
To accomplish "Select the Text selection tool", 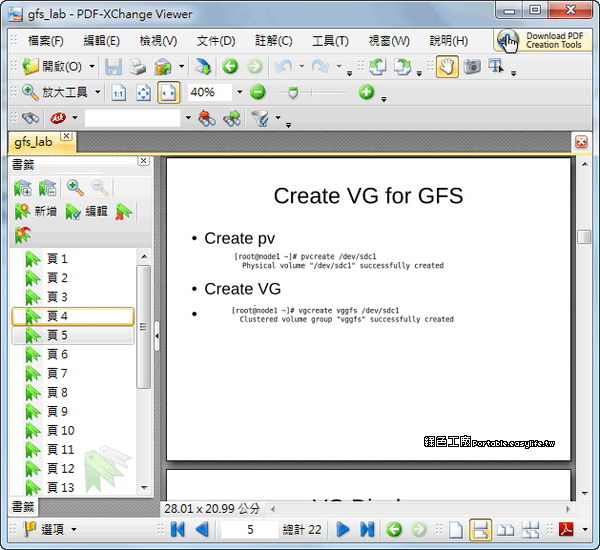I will coord(496,67).
